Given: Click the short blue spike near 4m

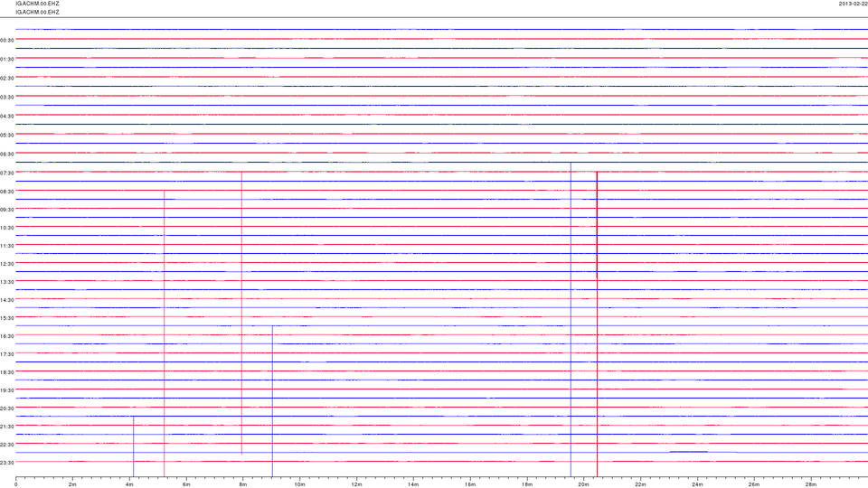Looking at the screenshot, I should pyautogui.click(x=134, y=446).
